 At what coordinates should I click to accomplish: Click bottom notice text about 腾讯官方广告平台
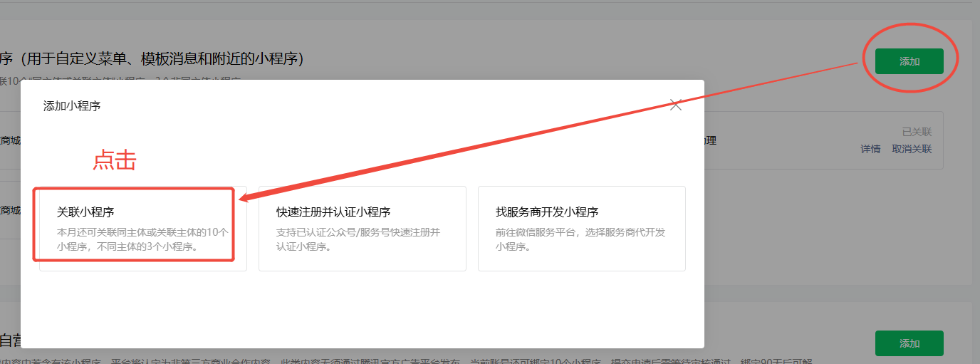point(399,361)
